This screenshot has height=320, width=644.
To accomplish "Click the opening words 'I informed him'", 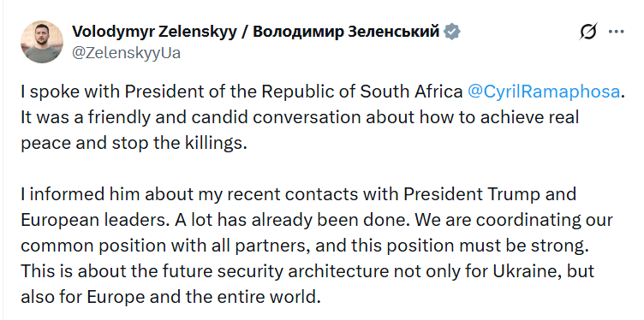I will tap(76, 194).
